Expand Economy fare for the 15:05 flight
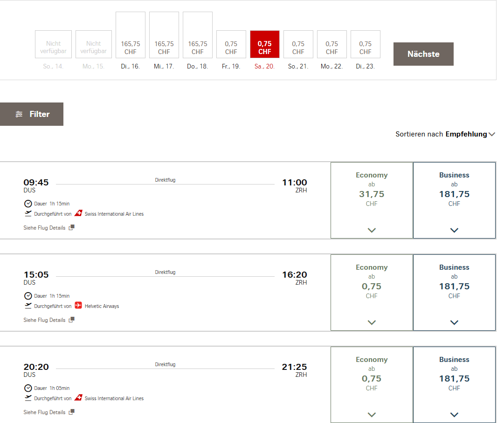This screenshot has height=423, width=504. tap(372, 322)
